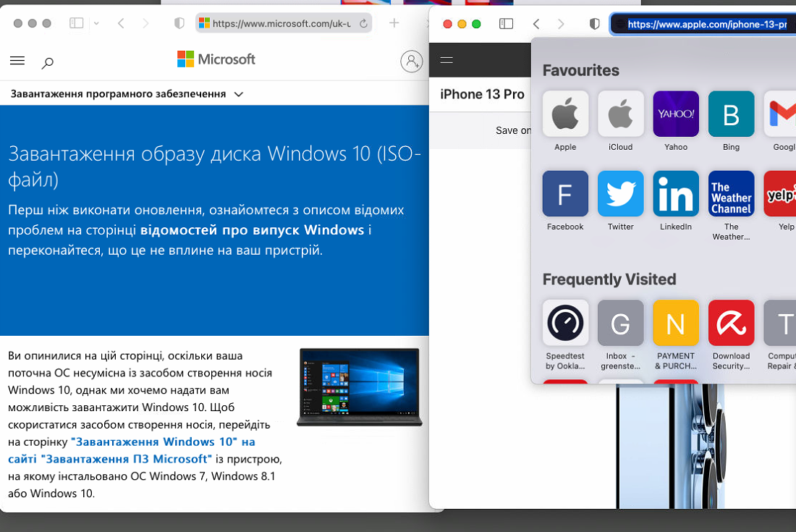Open the hamburger menu on Microsoft page
The height and width of the screenshot is (532, 796).
[17, 61]
